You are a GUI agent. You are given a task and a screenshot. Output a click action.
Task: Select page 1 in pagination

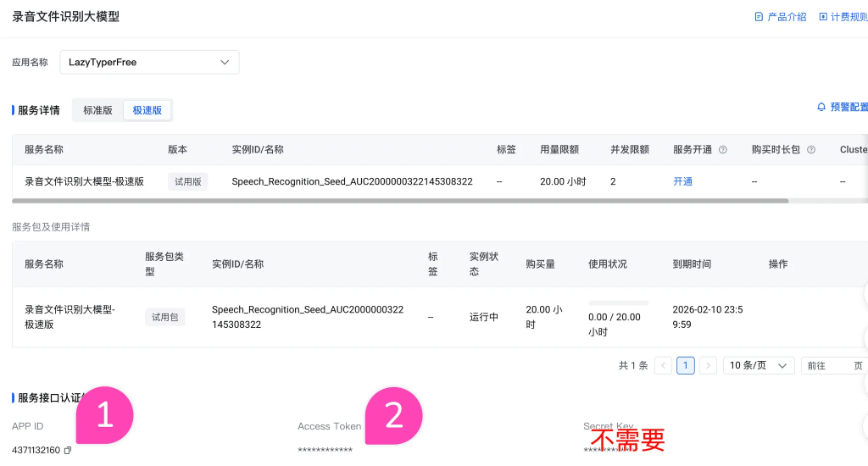coord(686,365)
